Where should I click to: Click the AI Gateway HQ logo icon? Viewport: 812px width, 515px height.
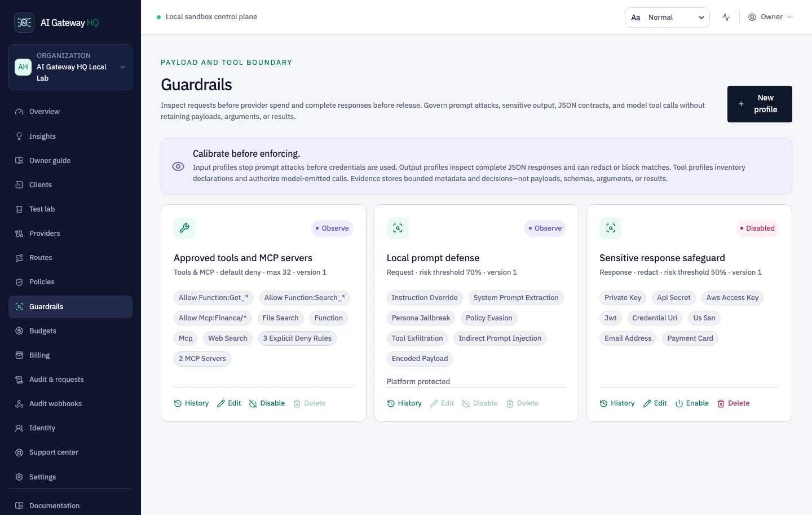point(24,23)
